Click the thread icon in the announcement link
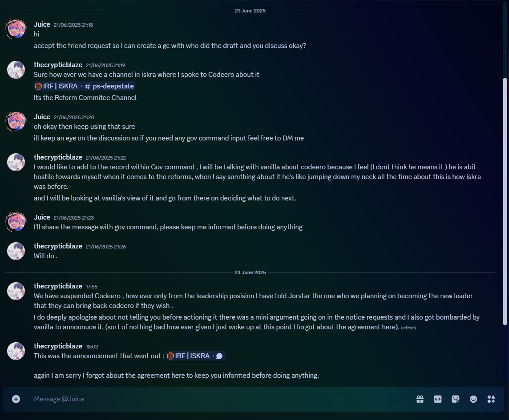 coord(219,356)
